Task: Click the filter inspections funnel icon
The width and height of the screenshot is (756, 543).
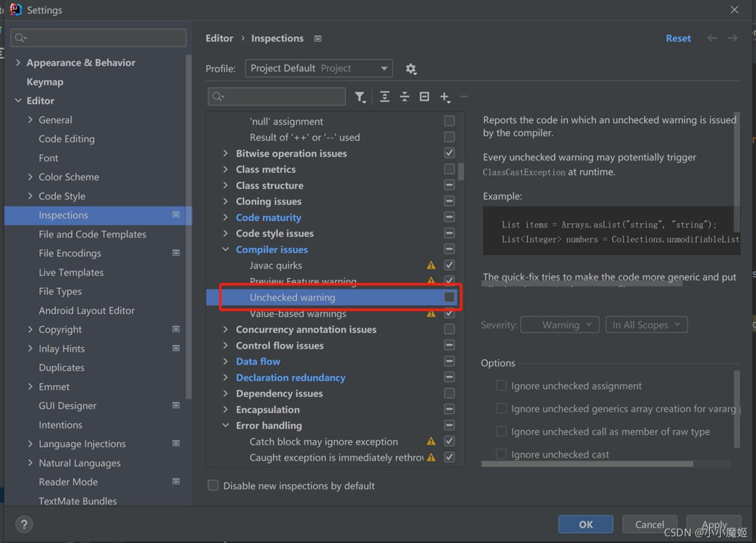Action: [360, 97]
